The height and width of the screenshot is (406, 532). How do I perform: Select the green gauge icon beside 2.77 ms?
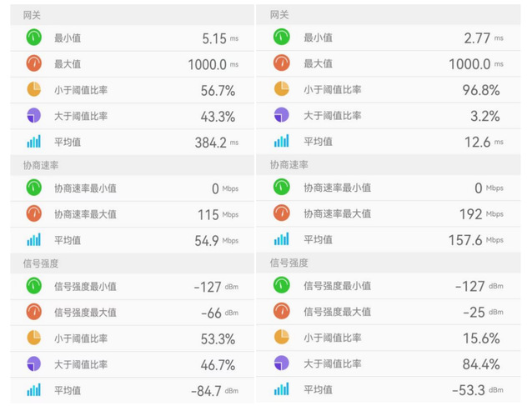282,38
